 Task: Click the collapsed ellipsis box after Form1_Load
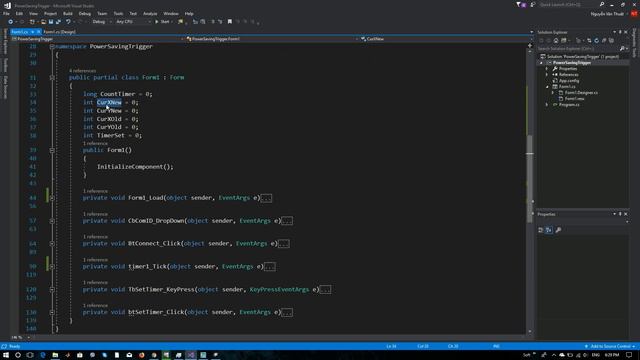click(266, 198)
